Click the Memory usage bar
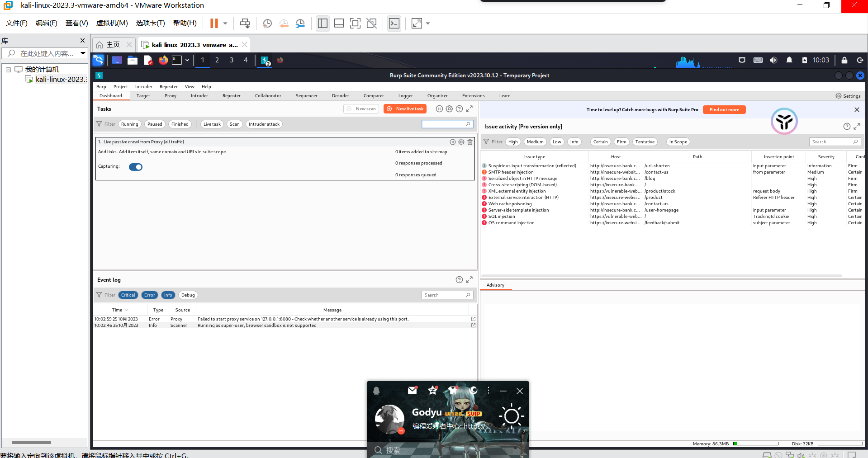The height and width of the screenshot is (458, 868). click(756, 444)
